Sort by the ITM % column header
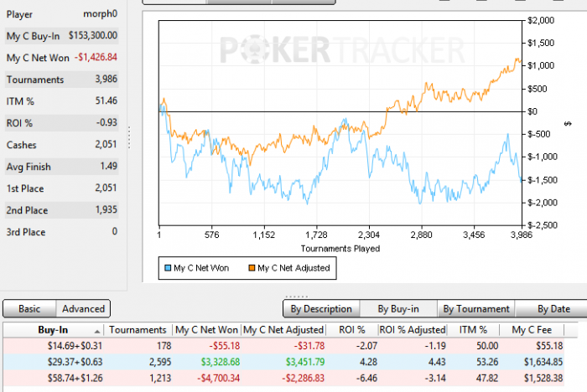Image resolution: width=587 pixels, height=392 pixels. click(x=473, y=330)
